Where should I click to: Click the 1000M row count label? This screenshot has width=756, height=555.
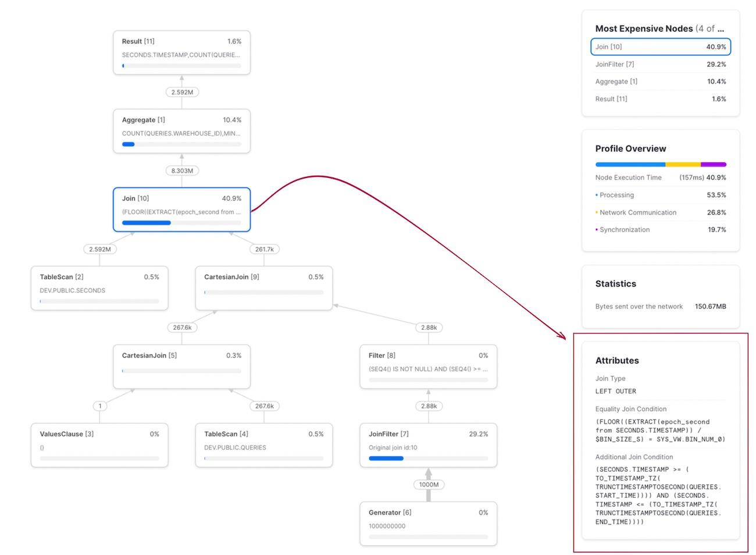pos(429,485)
